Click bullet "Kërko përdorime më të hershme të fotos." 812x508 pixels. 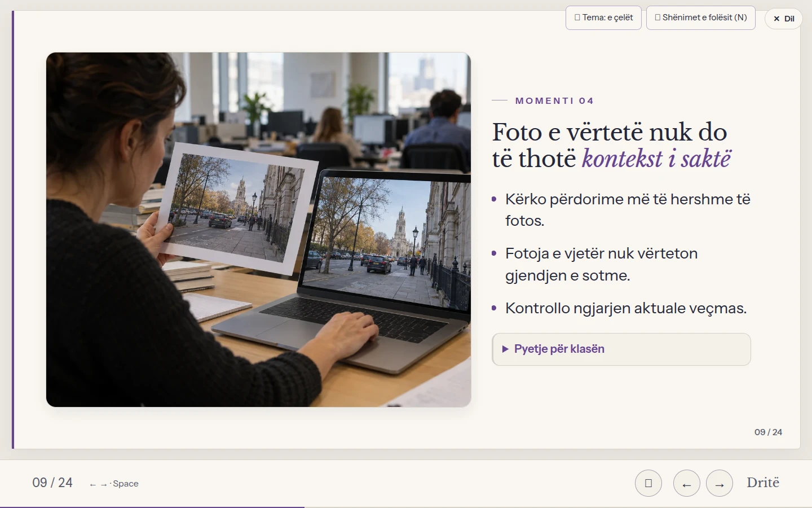(x=628, y=210)
